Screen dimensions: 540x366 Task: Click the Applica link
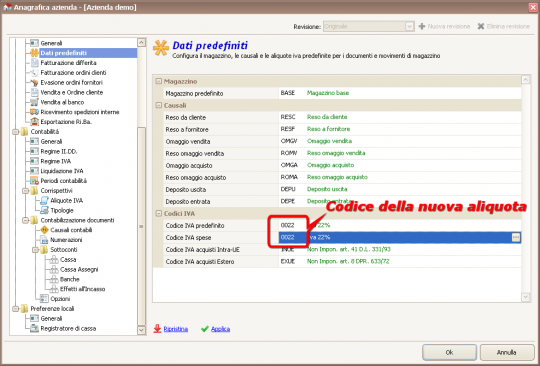click(x=220, y=329)
